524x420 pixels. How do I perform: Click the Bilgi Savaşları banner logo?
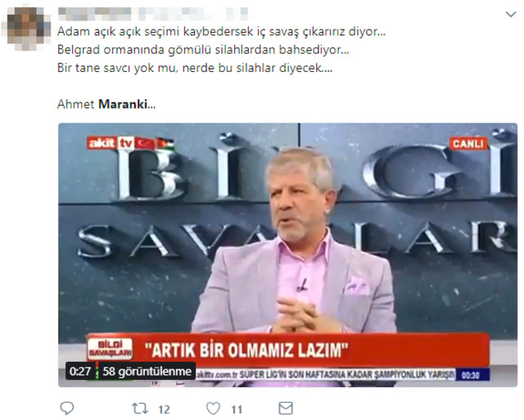point(110,349)
